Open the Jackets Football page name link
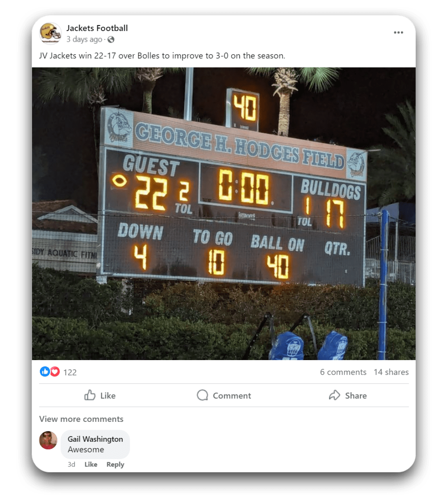447x504 pixels. [97, 28]
